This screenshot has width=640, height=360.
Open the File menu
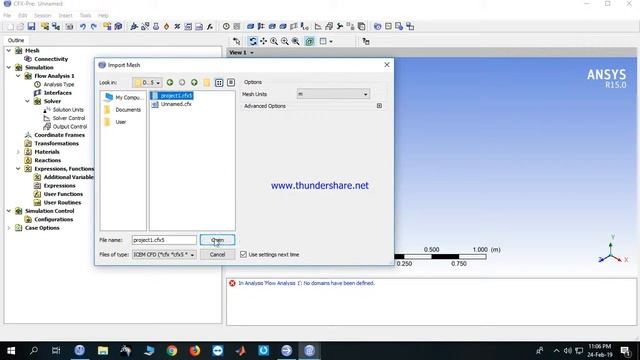tap(7, 16)
